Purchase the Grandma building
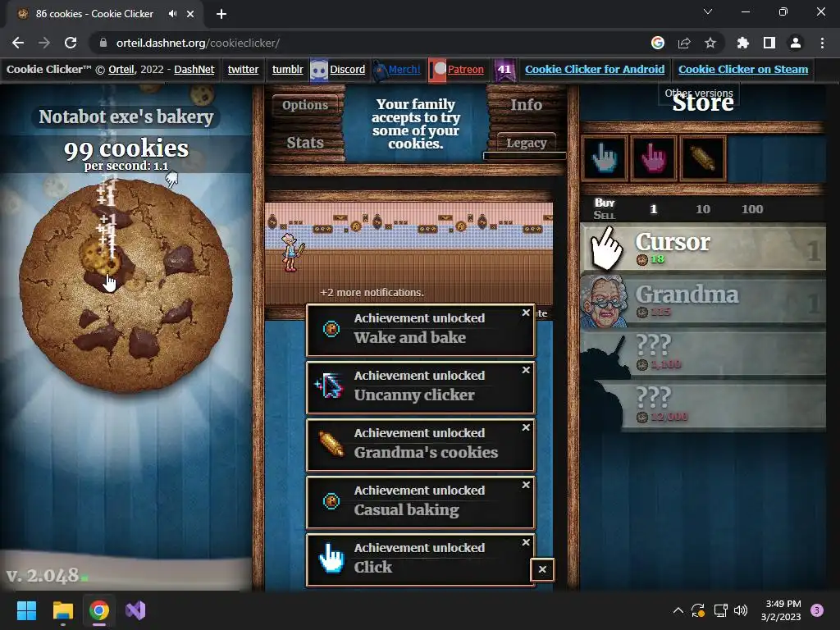 703,301
